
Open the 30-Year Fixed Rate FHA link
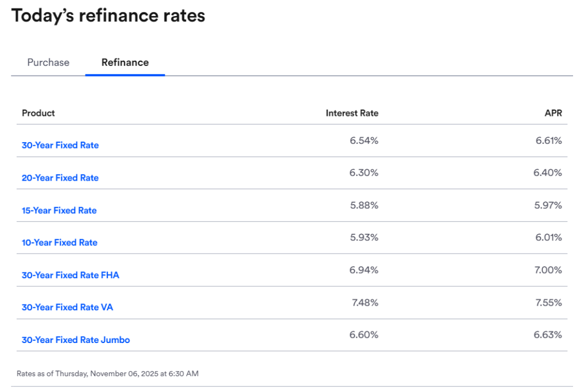(x=70, y=275)
